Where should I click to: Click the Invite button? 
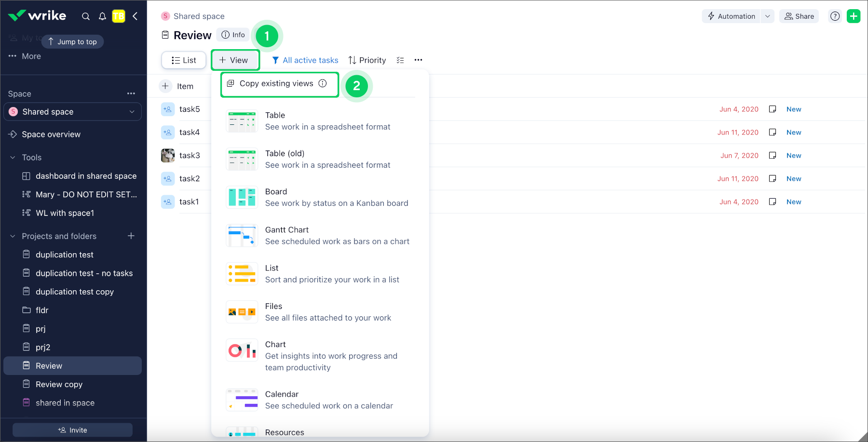pyautogui.click(x=72, y=430)
